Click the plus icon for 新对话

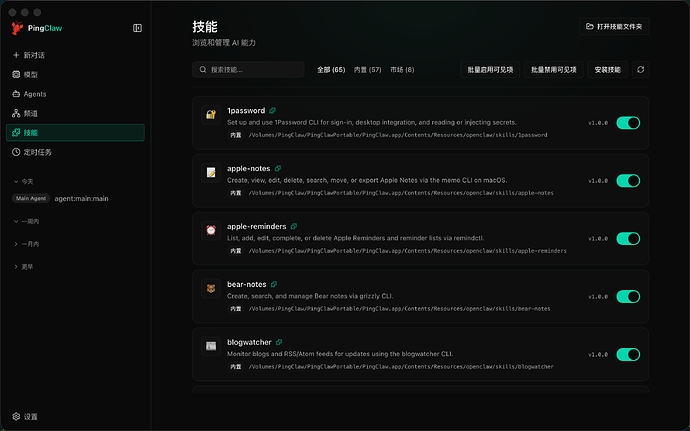(x=16, y=55)
